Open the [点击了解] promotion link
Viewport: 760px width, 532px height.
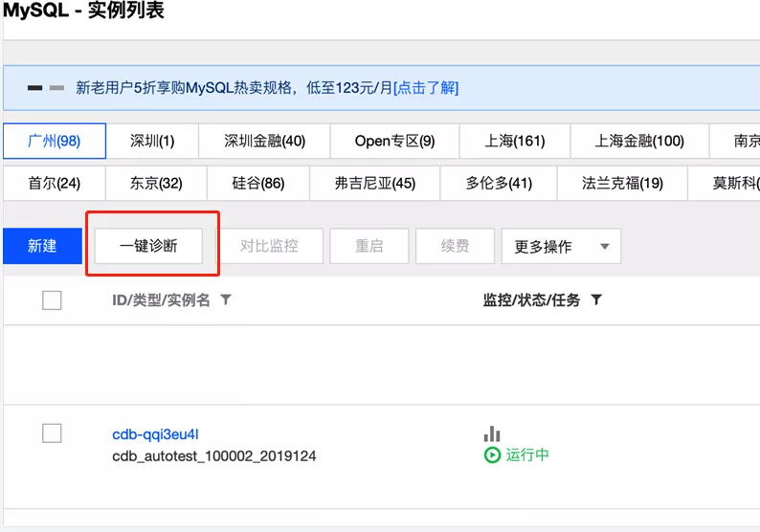click(426, 88)
